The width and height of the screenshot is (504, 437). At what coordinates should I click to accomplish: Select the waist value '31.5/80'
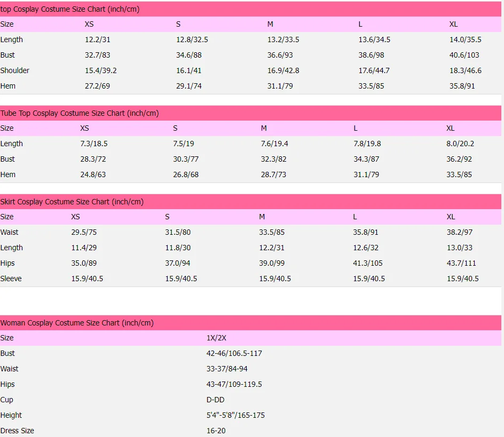[x=178, y=232]
